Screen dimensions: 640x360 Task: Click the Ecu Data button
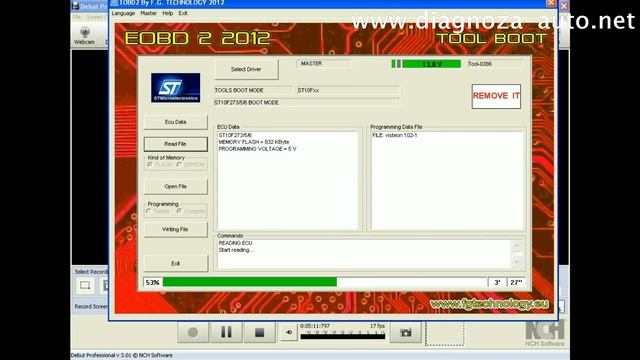point(176,122)
